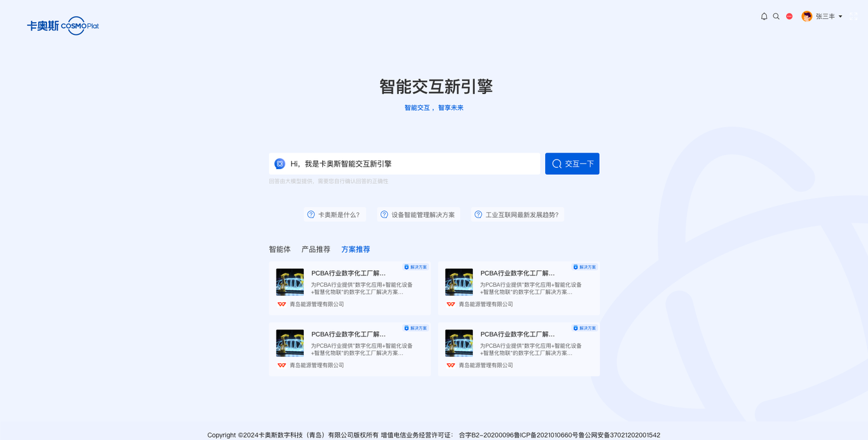Click question icon beside 工业互联网最新发展趋势?
868x440 pixels.
coord(478,215)
